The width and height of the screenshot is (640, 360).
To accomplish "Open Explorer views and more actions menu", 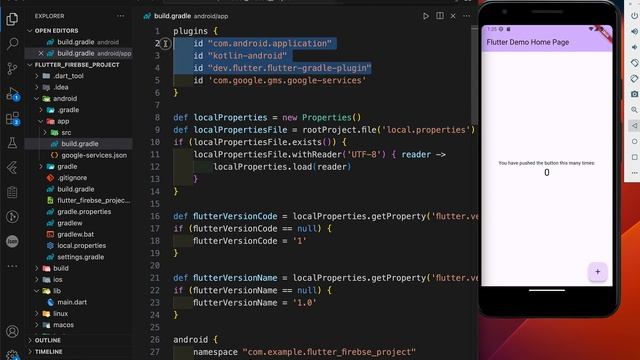I will pyautogui.click(x=120, y=16).
